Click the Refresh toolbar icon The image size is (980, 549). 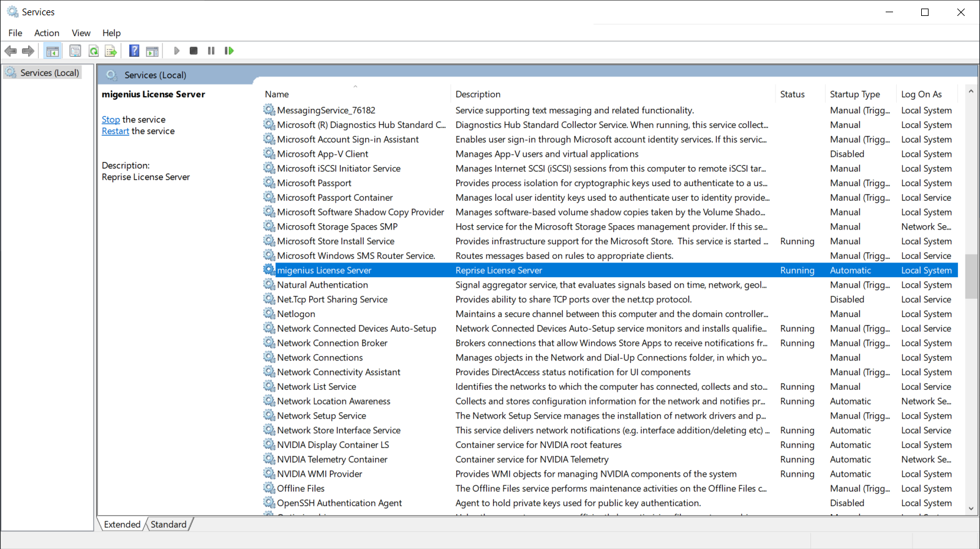tap(94, 51)
